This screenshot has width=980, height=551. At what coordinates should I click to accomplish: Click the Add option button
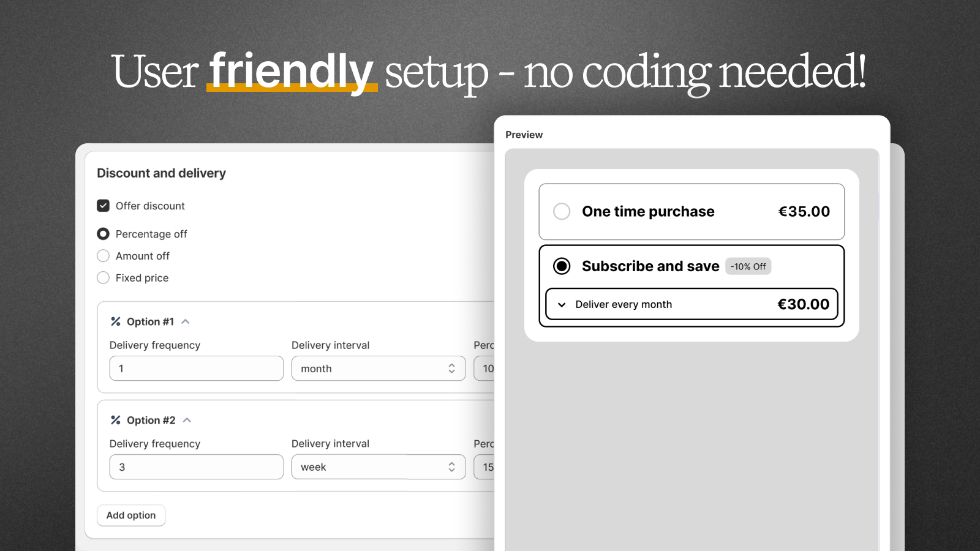pyautogui.click(x=131, y=515)
